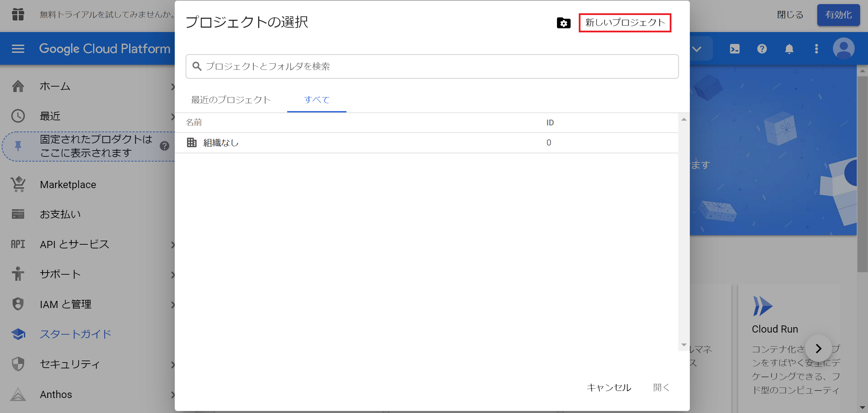Open the carousel next arrow
The height and width of the screenshot is (413, 868).
click(819, 349)
